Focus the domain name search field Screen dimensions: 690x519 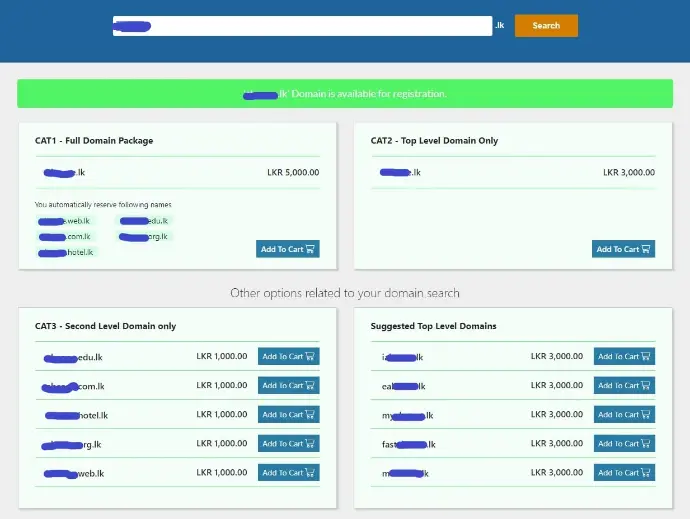(x=302, y=26)
